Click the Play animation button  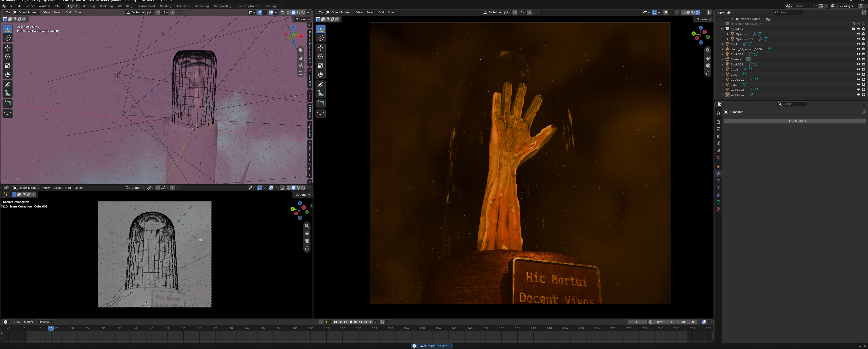click(x=355, y=322)
